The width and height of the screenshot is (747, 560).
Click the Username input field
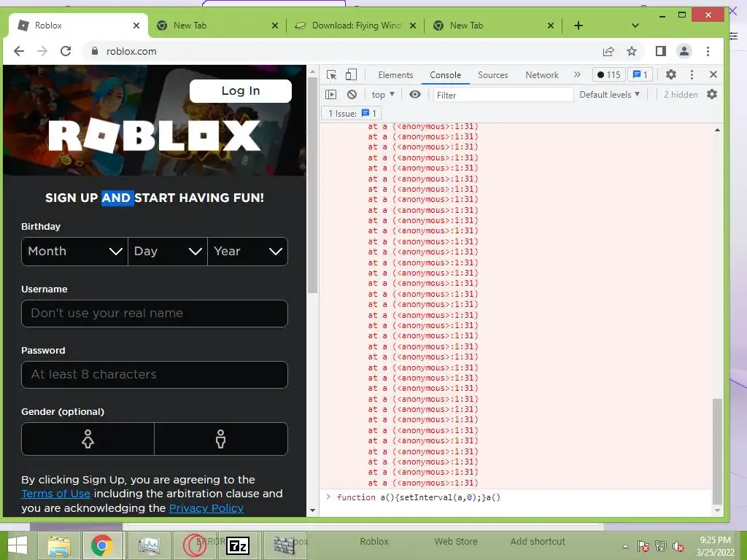pos(155,314)
